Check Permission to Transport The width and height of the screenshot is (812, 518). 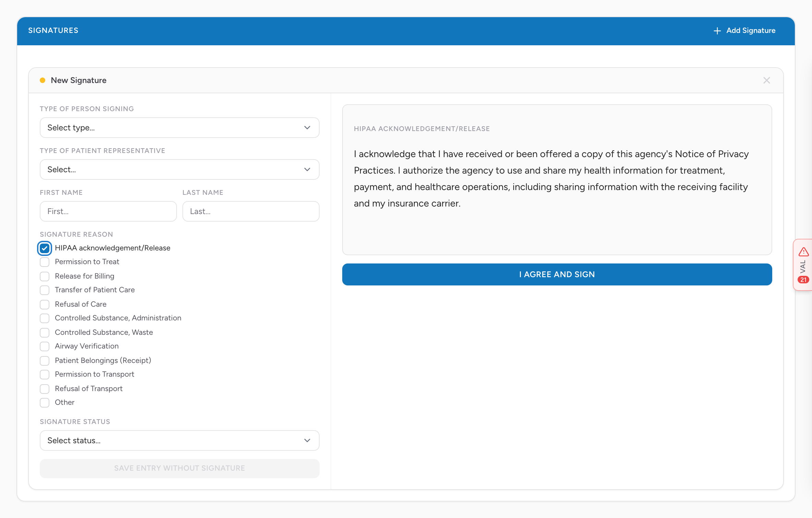coord(45,375)
